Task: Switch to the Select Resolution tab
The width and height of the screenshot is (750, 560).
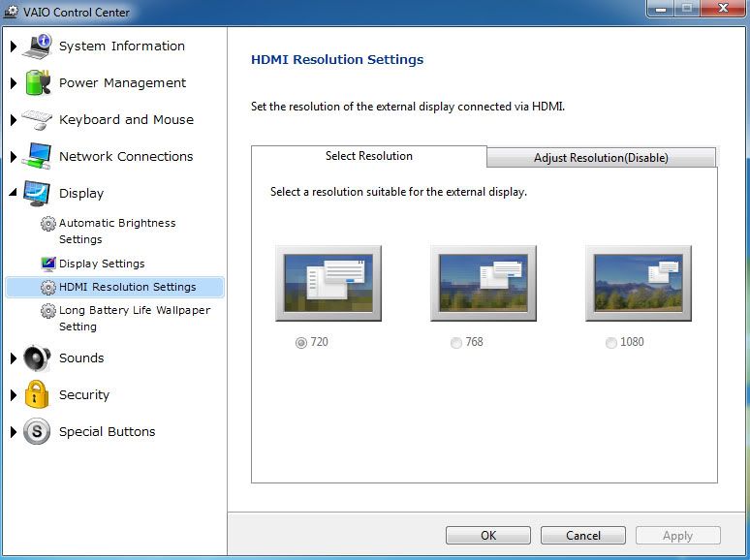Action: coord(369,156)
